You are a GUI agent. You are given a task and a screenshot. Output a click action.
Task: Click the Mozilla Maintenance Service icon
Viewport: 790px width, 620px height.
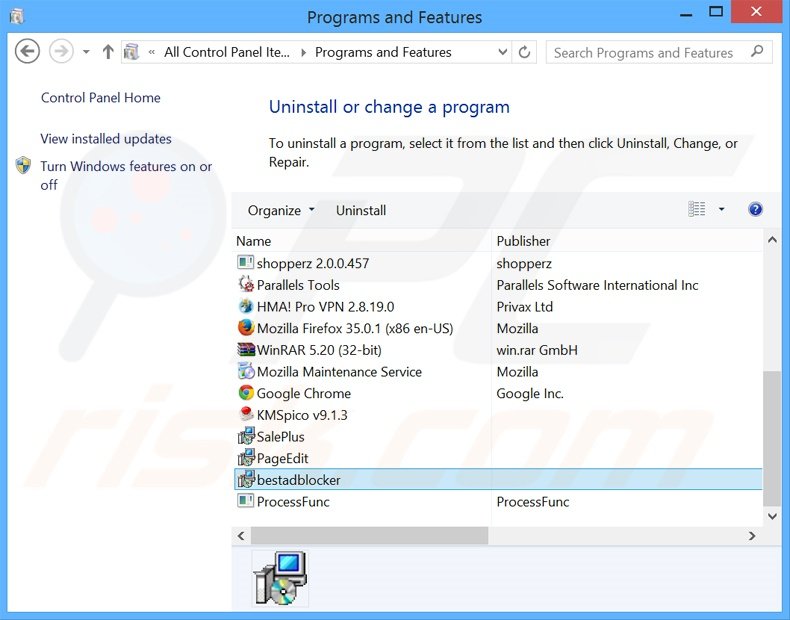246,371
